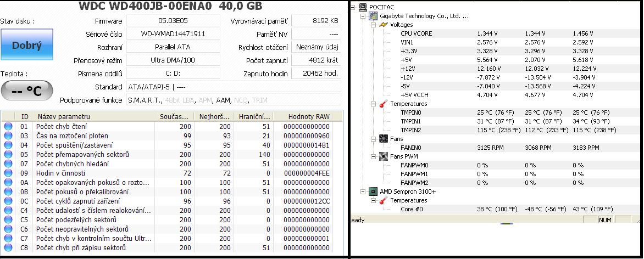Click the thermometer icon above Core #0

coord(383,200)
